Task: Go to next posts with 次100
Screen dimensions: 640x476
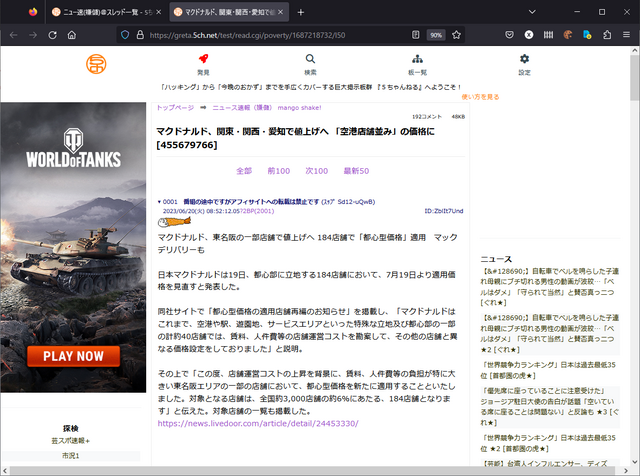Action: pos(317,171)
